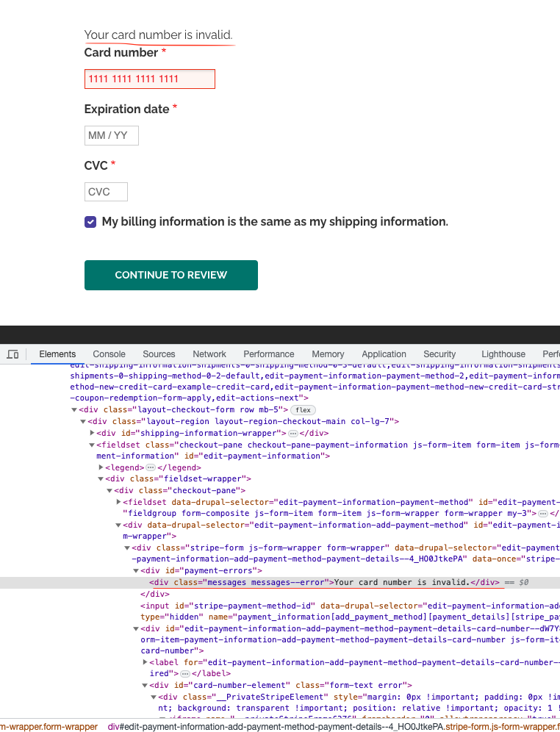Collapse the layout-checkout-form div node
The width and height of the screenshot is (560, 732).
click(x=74, y=409)
